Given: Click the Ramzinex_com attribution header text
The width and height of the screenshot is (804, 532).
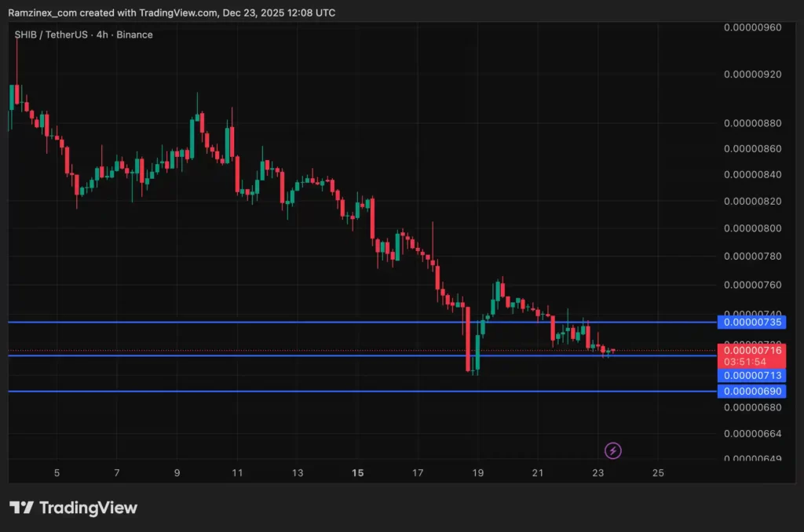Looking at the screenshot, I should tap(171, 13).
